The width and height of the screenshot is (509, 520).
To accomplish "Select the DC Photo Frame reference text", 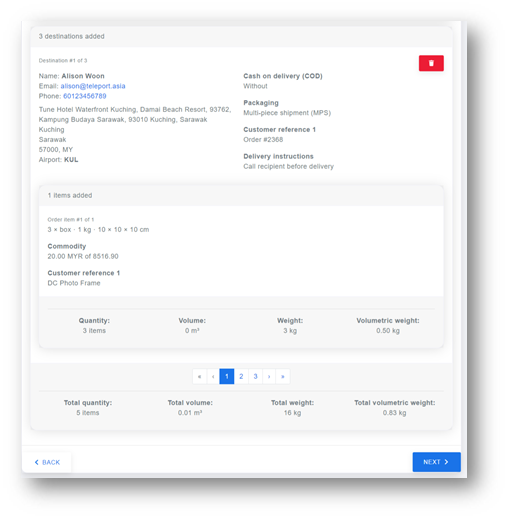I will [x=74, y=283].
